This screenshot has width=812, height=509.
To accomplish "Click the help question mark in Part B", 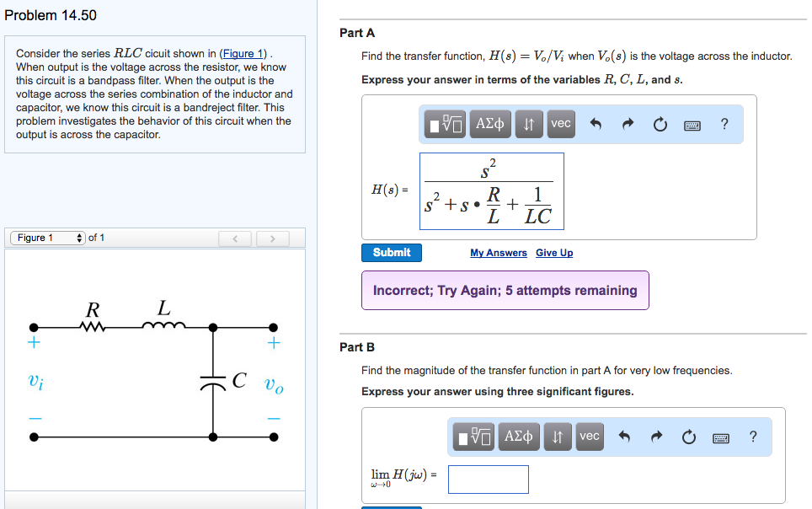I will (751, 437).
